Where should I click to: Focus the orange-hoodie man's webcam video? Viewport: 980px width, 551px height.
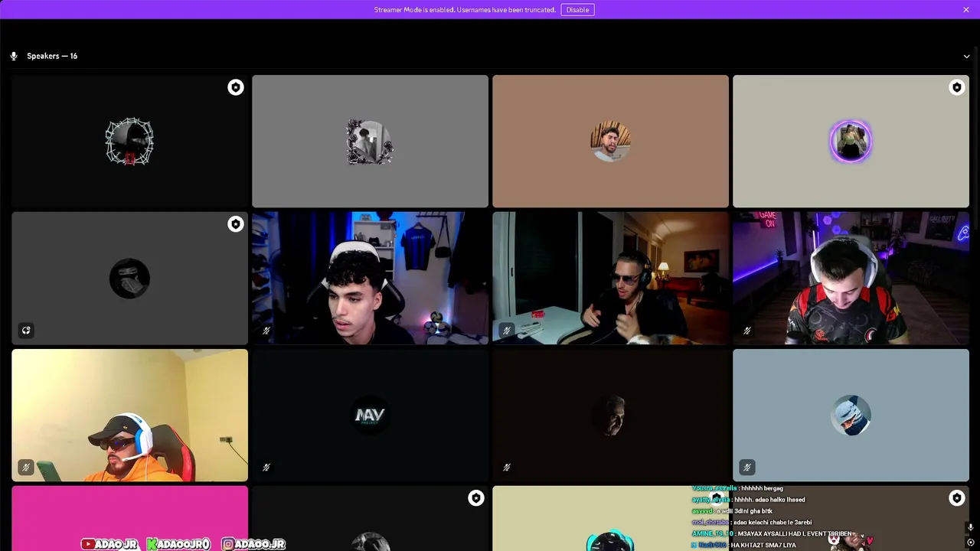(129, 416)
